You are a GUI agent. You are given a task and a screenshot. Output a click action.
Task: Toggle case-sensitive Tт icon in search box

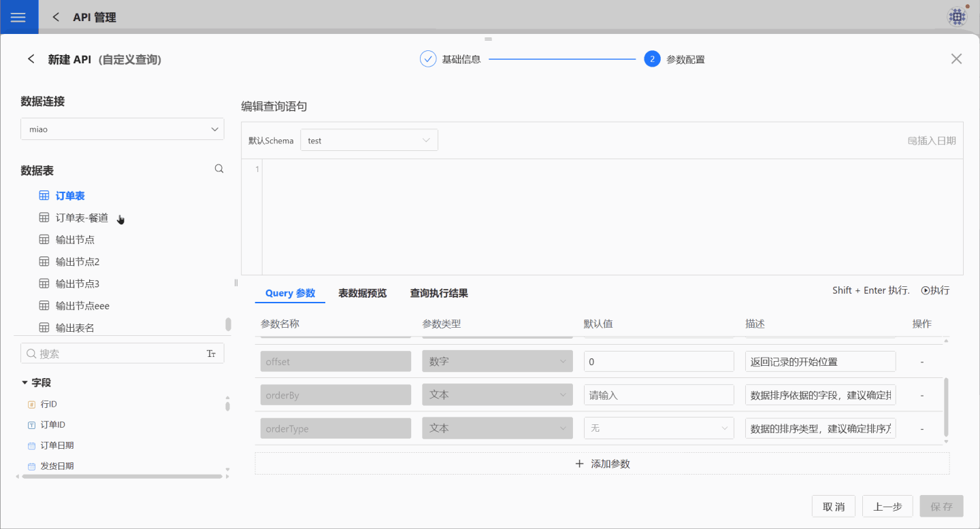[x=211, y=354]
